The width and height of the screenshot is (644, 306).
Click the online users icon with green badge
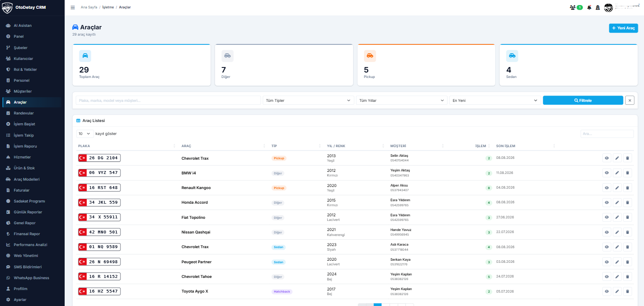pos(576,8)
